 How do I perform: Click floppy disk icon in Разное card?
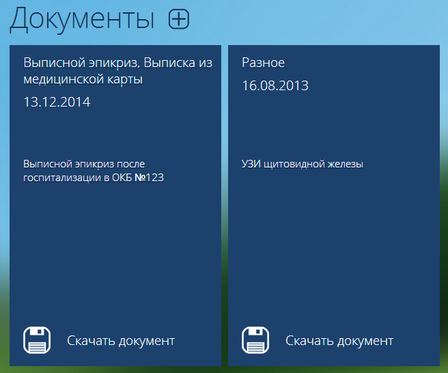(x=255, y=340)
